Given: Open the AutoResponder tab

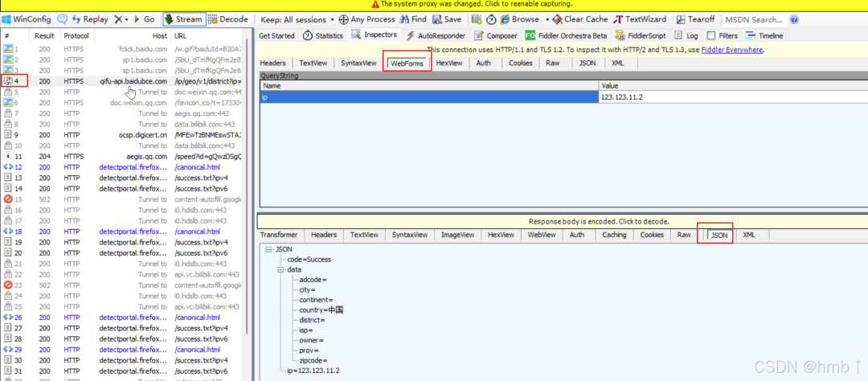Looking at the screenshot, I should click(x=436, y=36).
